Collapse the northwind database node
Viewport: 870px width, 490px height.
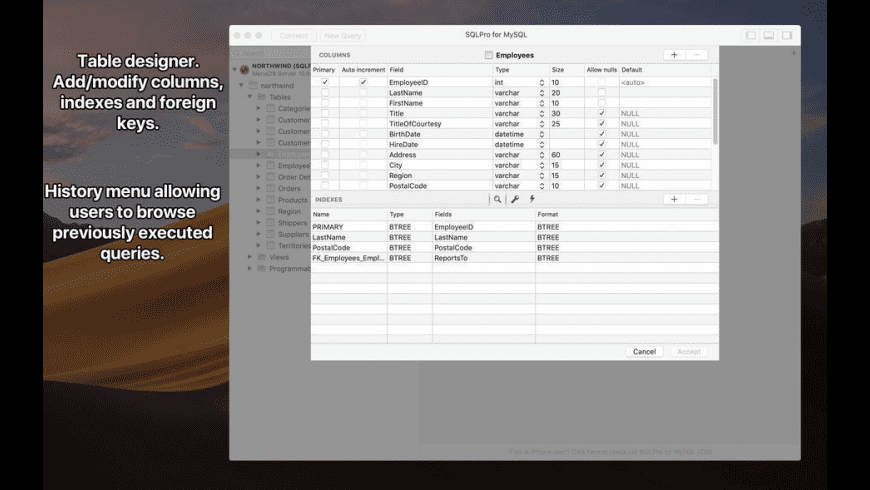[x=241, y=85]
